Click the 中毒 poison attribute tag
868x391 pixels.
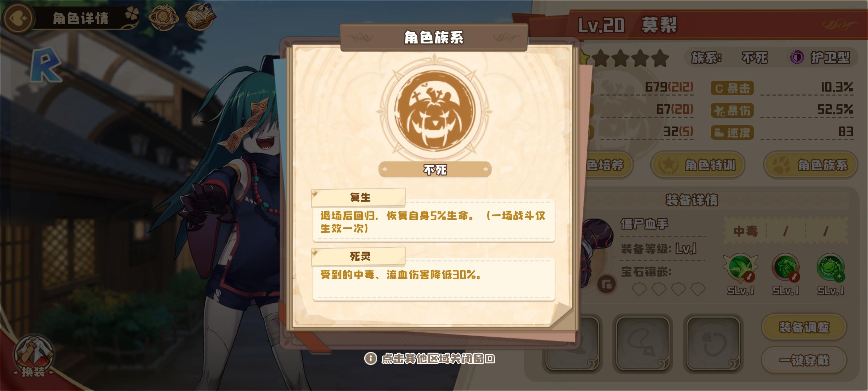pos(745,231)
